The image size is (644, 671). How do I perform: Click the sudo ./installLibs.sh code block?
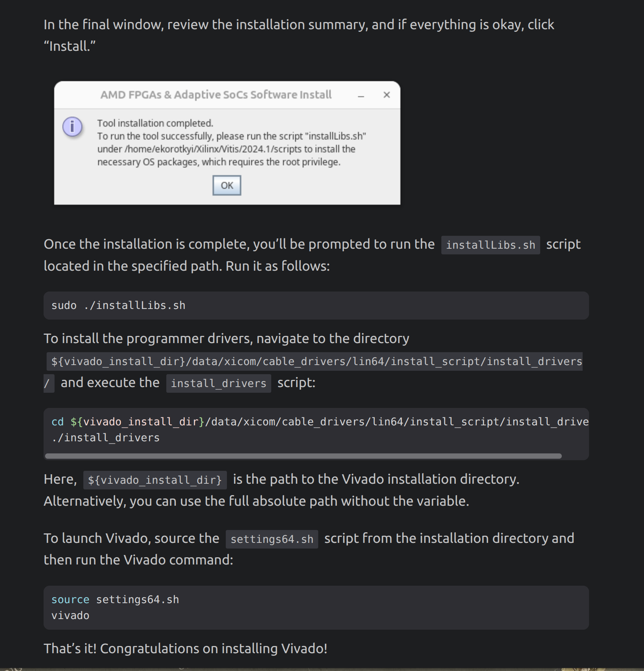click(x=119, y=306)
